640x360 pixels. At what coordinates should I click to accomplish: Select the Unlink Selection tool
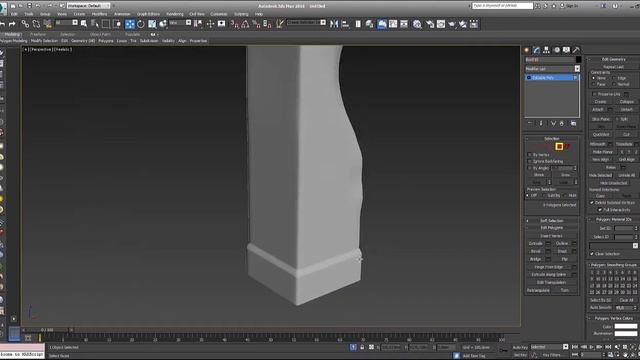(36, 24)
